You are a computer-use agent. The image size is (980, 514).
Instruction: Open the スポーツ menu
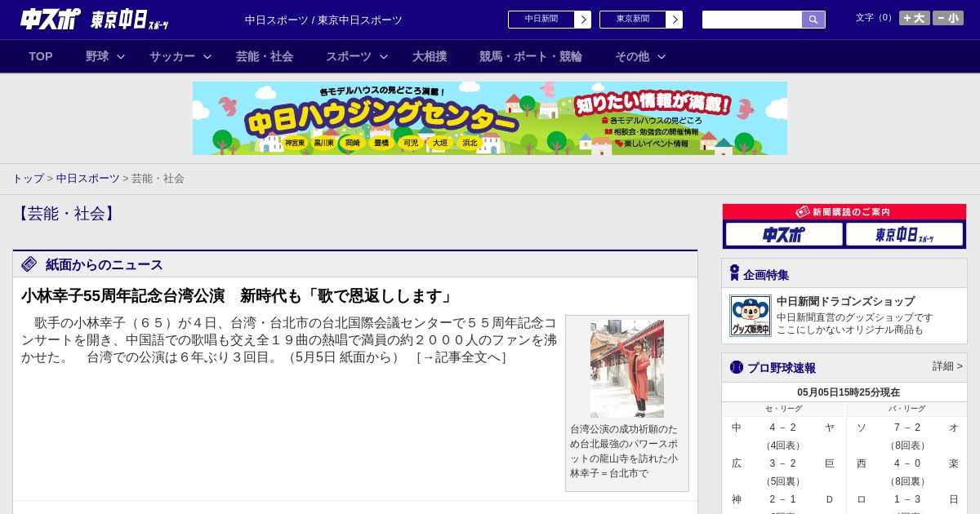(x=349, y=56)
